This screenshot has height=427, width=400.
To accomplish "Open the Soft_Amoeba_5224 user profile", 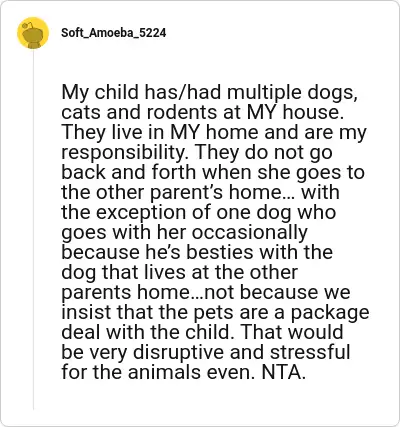I will click(114, 33).
